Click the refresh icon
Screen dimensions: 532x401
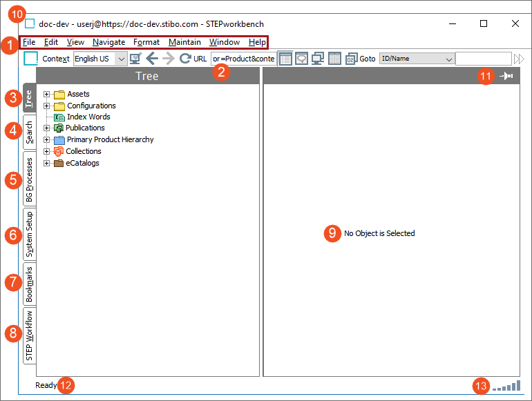click(x=185, y=58)
